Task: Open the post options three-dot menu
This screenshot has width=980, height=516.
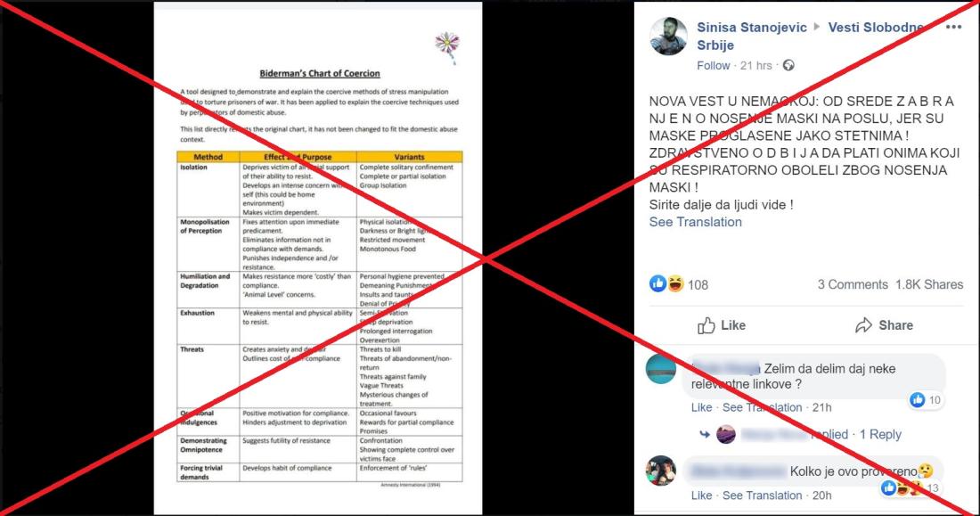Action: click(x=954, y=27)
